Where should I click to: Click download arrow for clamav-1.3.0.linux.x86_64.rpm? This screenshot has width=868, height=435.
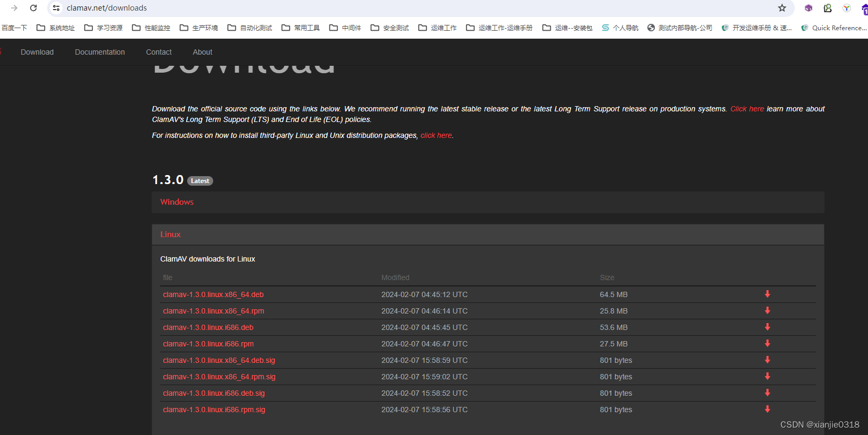click(x=767, y=310)
